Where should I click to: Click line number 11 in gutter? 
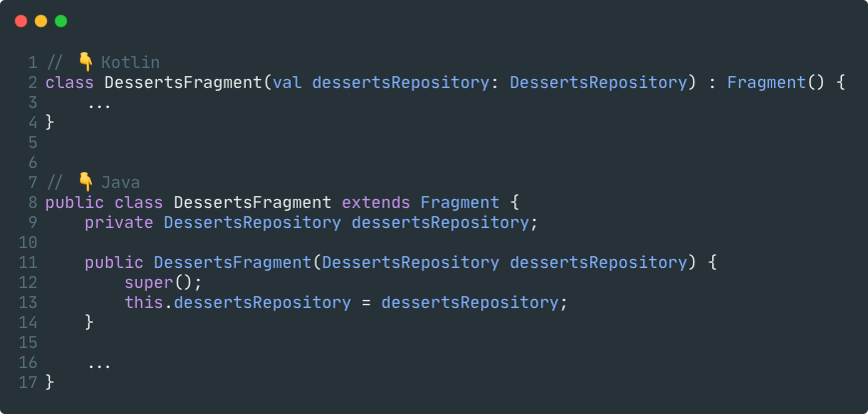pos(28,262)
